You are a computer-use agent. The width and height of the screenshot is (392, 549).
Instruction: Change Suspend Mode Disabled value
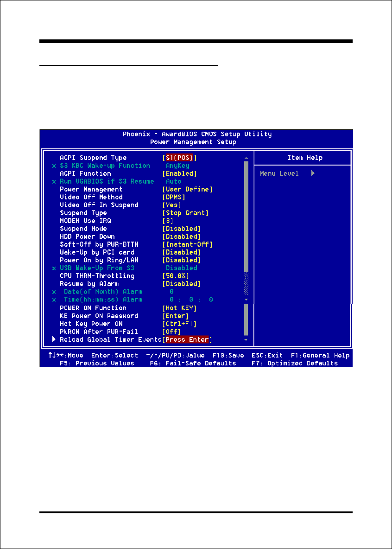(182, 229)
